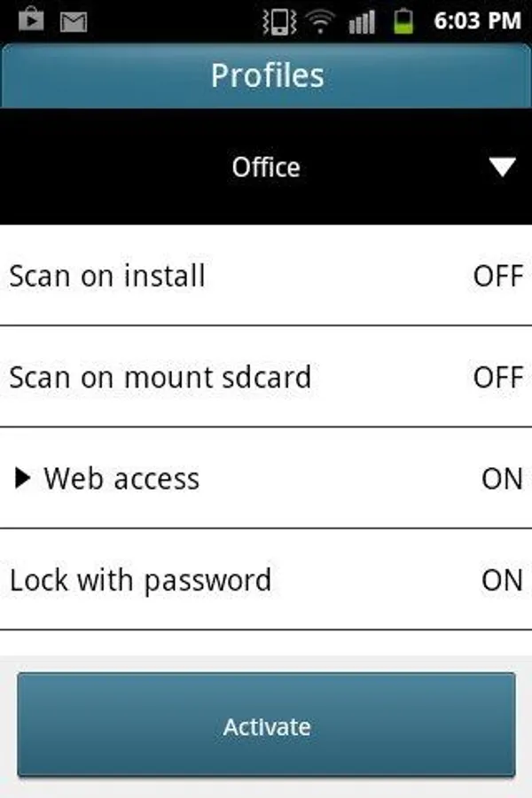This screenshot has height=798, width=532.
Task: Tap the Gmail notification icon
Action: (74, 20)
